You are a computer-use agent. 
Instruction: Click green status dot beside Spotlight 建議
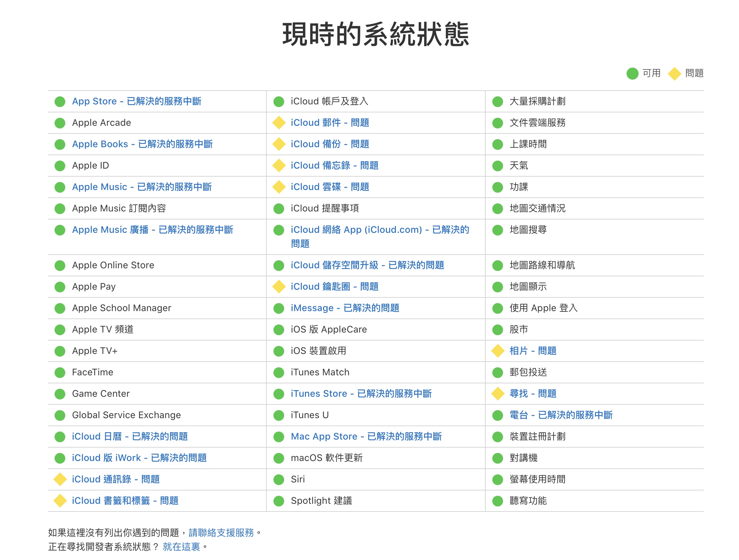(279, 501)
